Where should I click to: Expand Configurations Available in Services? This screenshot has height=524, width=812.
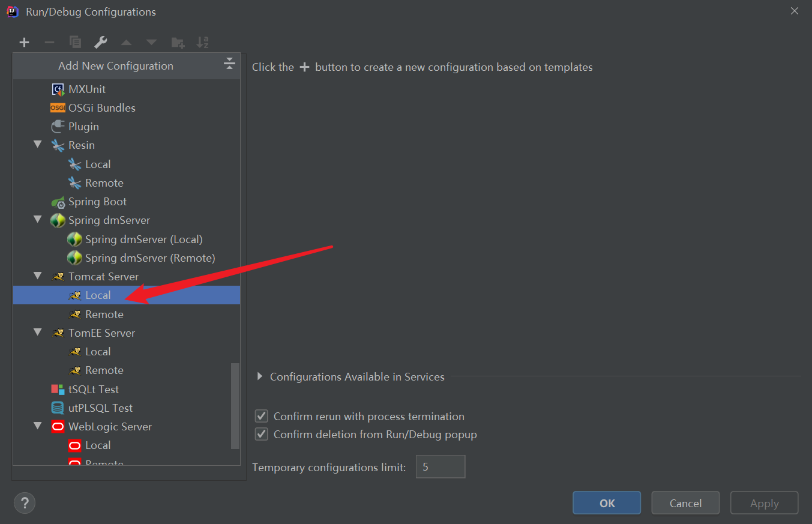click(x=260, y=376)
